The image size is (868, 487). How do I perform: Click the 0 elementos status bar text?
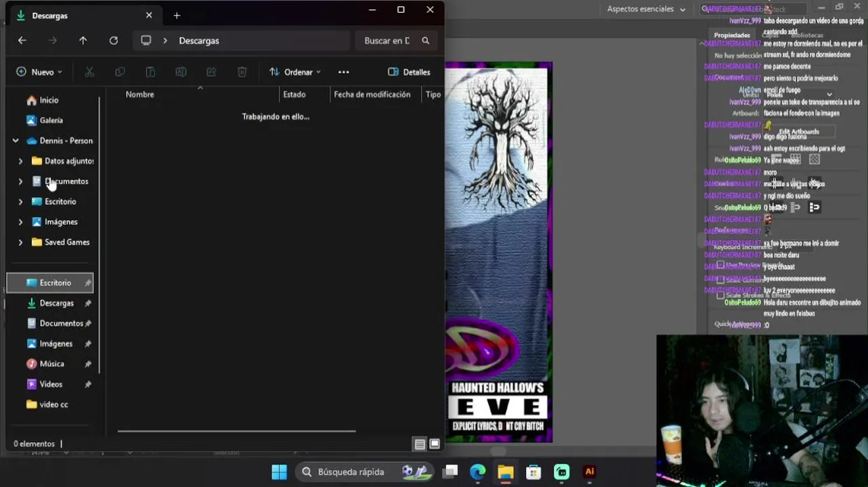pyautogui.click(x=34, y=444)
